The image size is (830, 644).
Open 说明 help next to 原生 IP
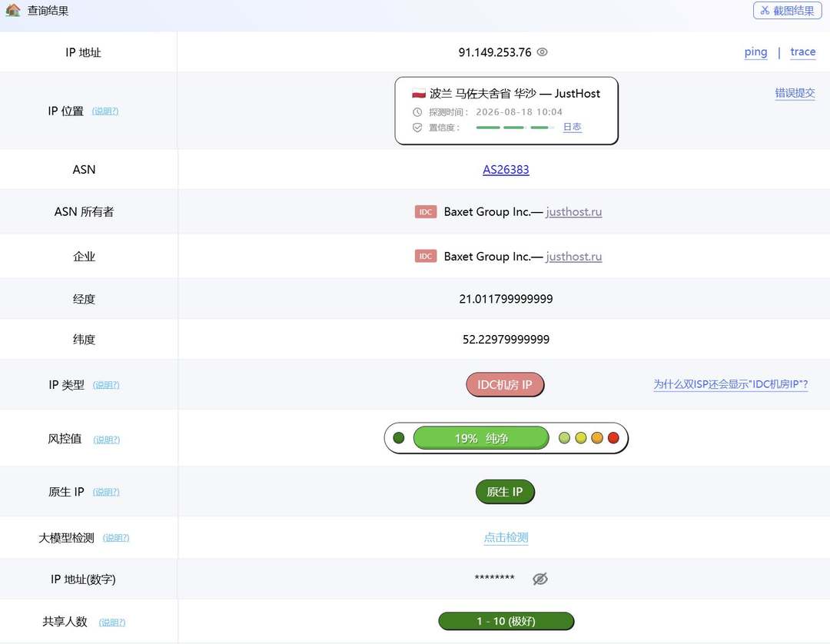106,492
